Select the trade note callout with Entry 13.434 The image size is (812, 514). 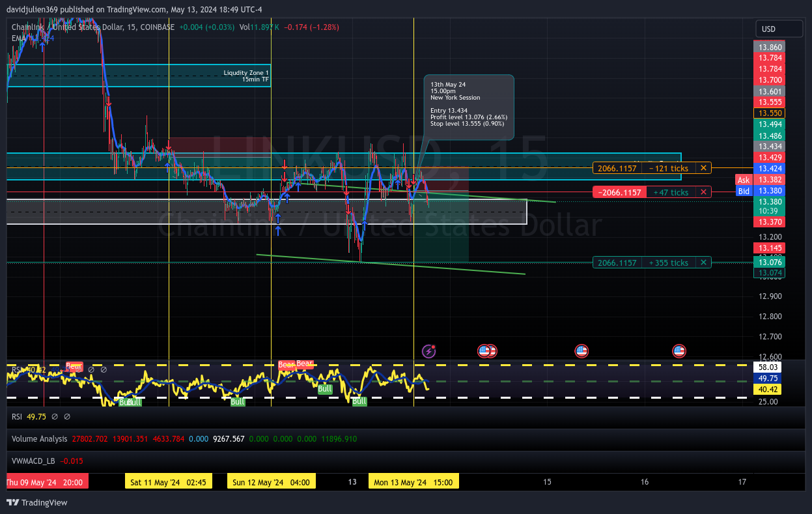click(x=469, y=107)
